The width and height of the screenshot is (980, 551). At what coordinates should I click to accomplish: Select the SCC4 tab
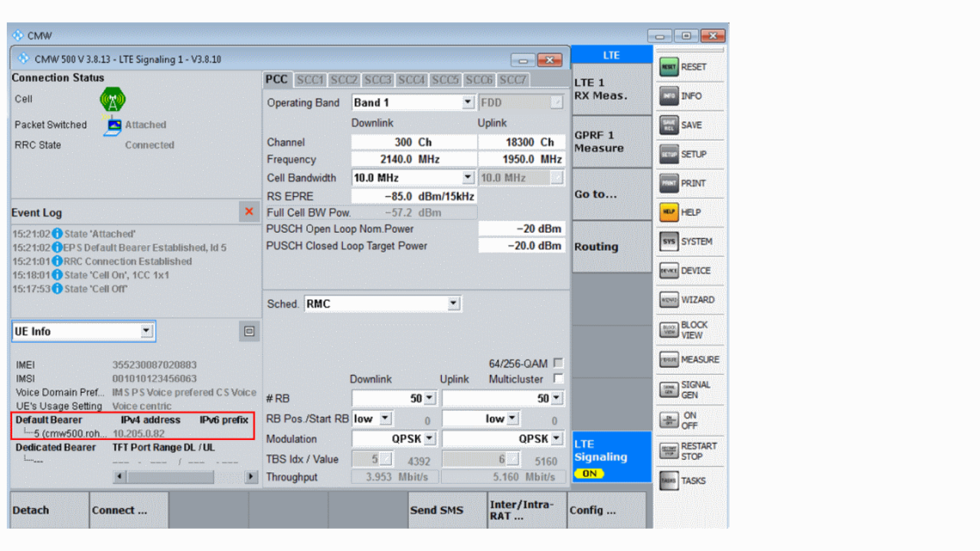pyautogui.click(x=411, y=80)
